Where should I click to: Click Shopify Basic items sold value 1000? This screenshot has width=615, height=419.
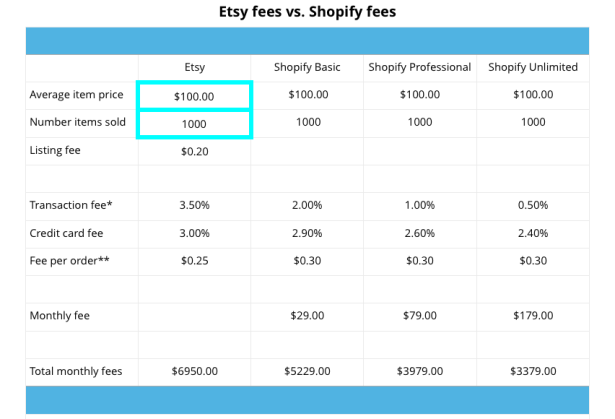point(308,122)
